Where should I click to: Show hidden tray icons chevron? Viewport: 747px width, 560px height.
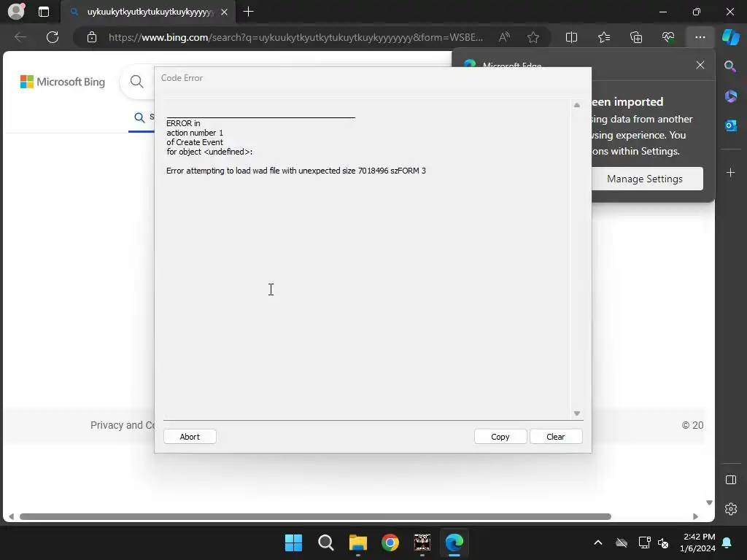[x=598, y=542]
